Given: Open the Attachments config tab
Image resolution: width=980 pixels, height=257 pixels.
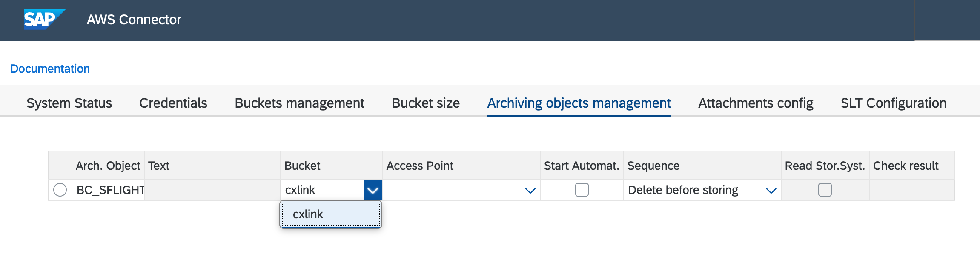Looking at the screenshot, I should pos(755,103).
